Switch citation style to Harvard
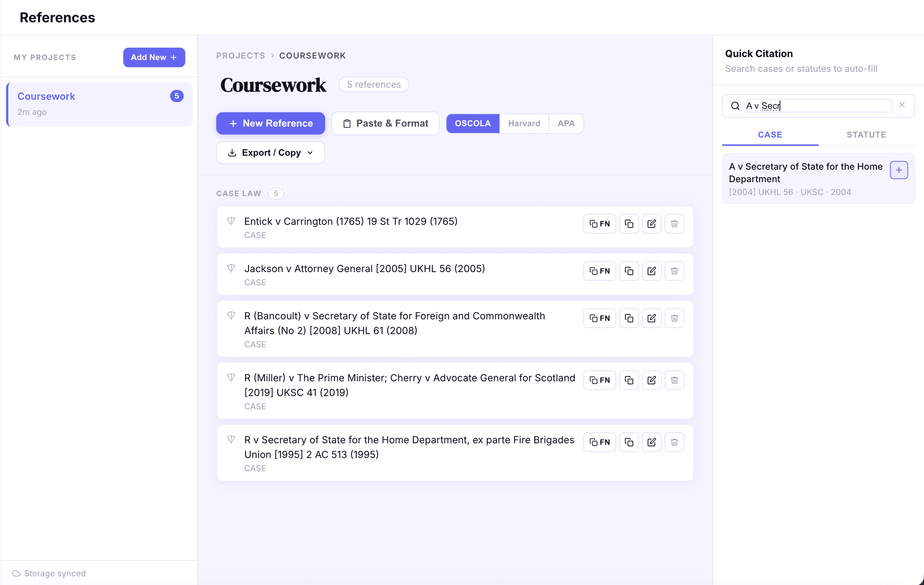924x585 pixels. 524,124
